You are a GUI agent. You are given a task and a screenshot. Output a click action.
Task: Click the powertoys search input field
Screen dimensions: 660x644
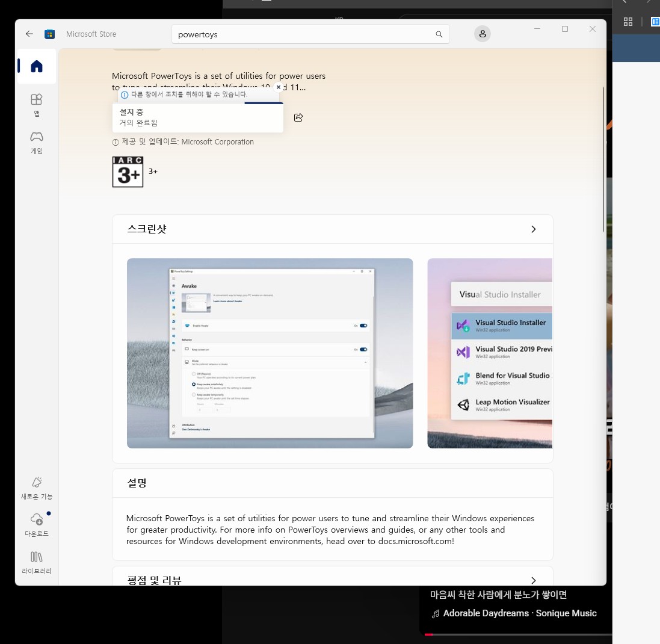tap(310, 34)
